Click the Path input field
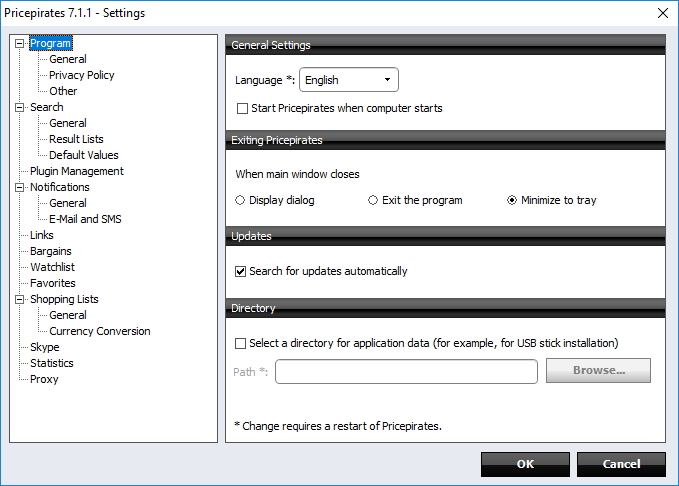This screenshot has width=679, height=486. (406, 372)
